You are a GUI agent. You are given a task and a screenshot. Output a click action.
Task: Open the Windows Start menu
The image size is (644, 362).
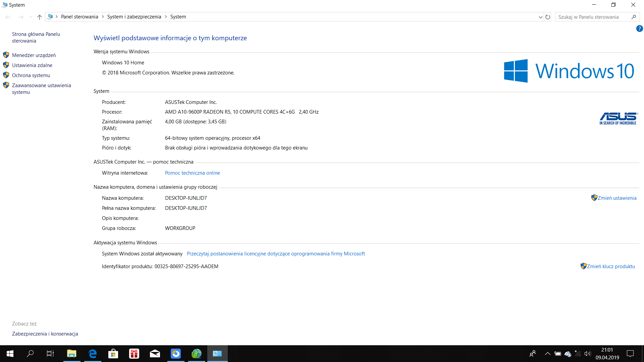pos(10,354)
